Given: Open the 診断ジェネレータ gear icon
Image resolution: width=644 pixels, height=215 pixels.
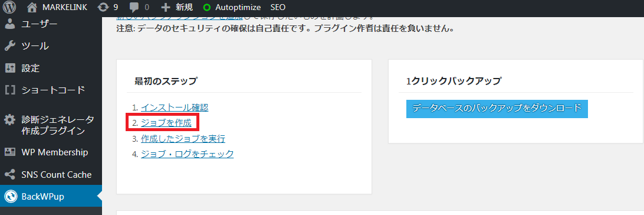Looking at the screenshot, I should pyautogui.click(x=10, y=120).
